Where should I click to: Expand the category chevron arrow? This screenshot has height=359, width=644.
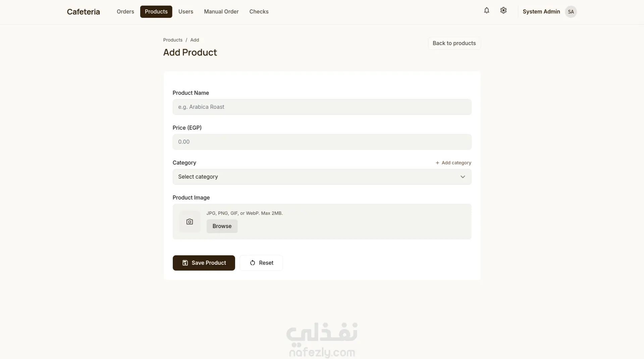point(463,177)
